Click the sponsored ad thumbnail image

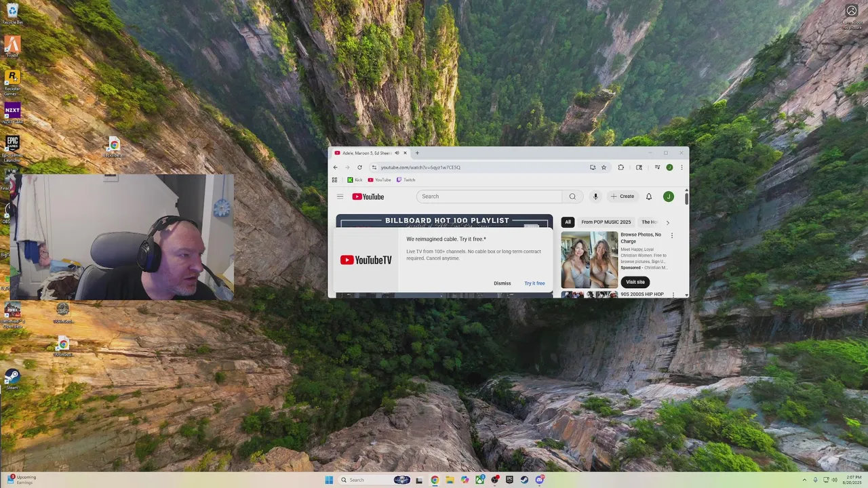point(589,260)
